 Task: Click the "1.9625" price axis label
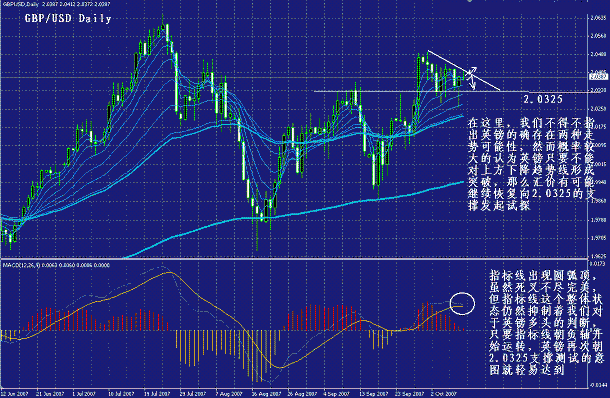point(598,256)
